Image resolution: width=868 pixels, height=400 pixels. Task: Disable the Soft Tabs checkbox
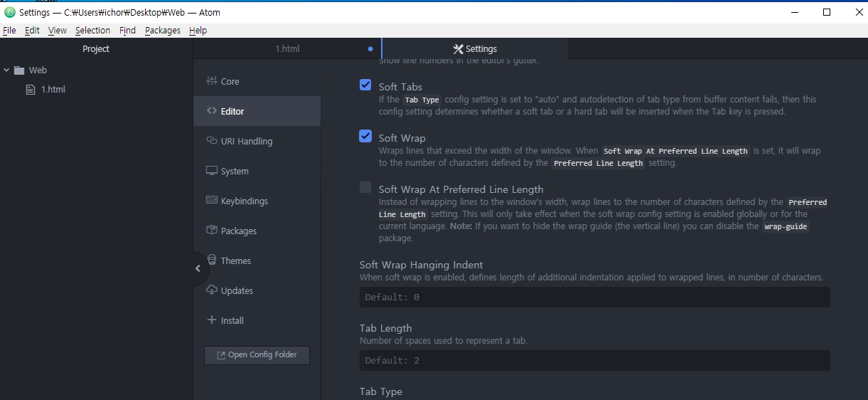pyautogui.click(x=365, y=85)
